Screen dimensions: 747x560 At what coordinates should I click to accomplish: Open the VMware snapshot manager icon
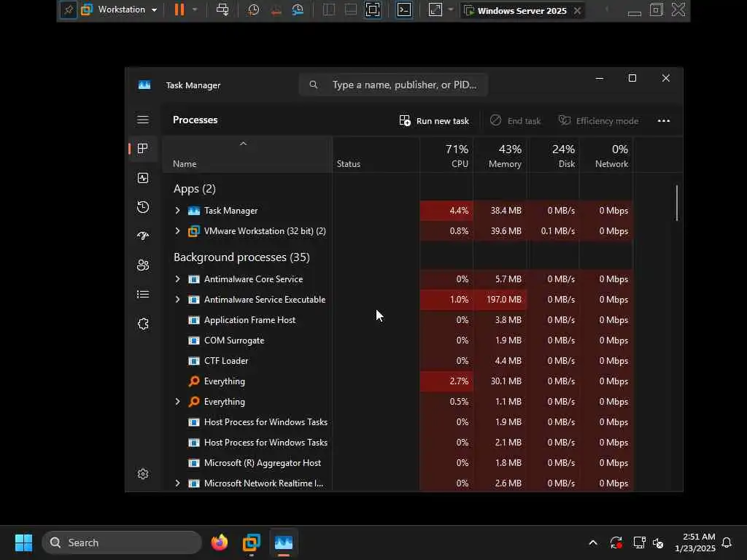click(x=298, y=10)
